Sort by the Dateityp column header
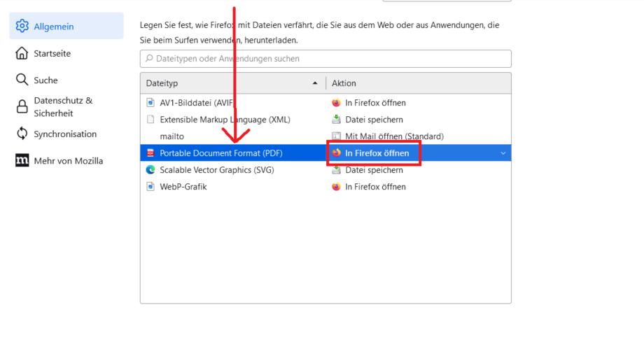The height and width of the screenshot is (361, 644). pos(233,83)
